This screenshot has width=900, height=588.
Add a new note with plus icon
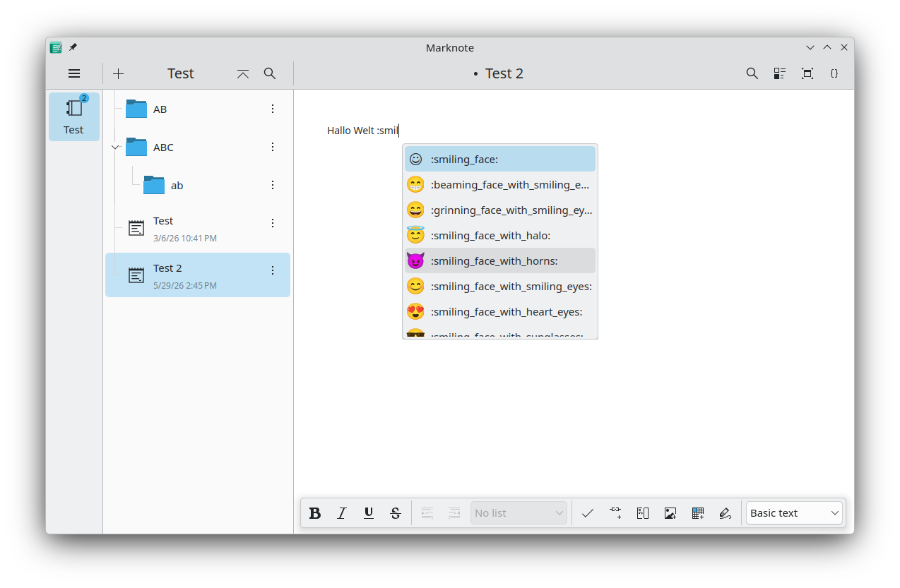pos(119,73)
